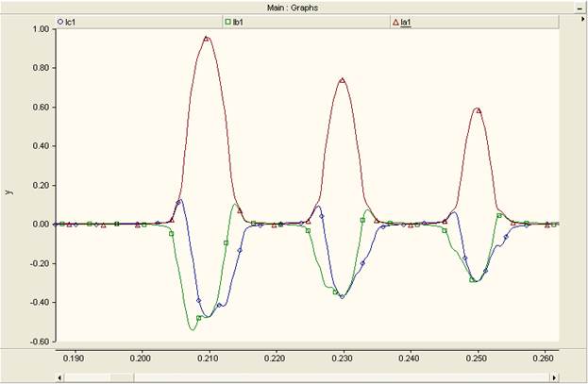Minimize the Main : Graphs frame
The height and width of the screenshot is (384, 588).
pos(580,8)
